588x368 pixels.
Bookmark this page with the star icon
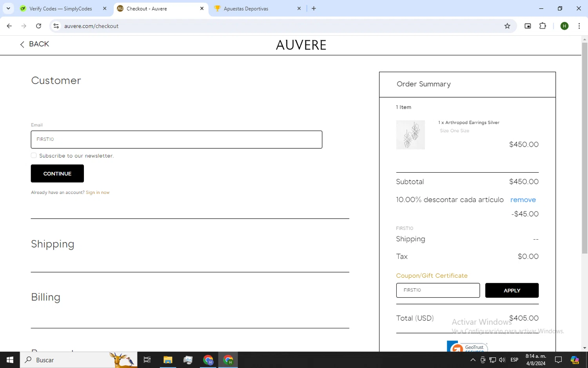point(507,26)
